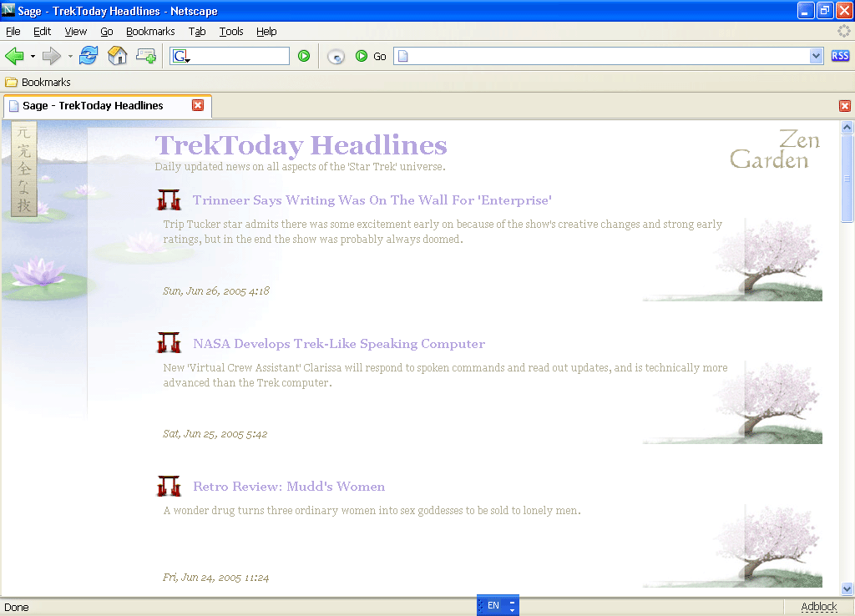Click the round gray toolbar icon
855x616 pixels.
(336, 56)
